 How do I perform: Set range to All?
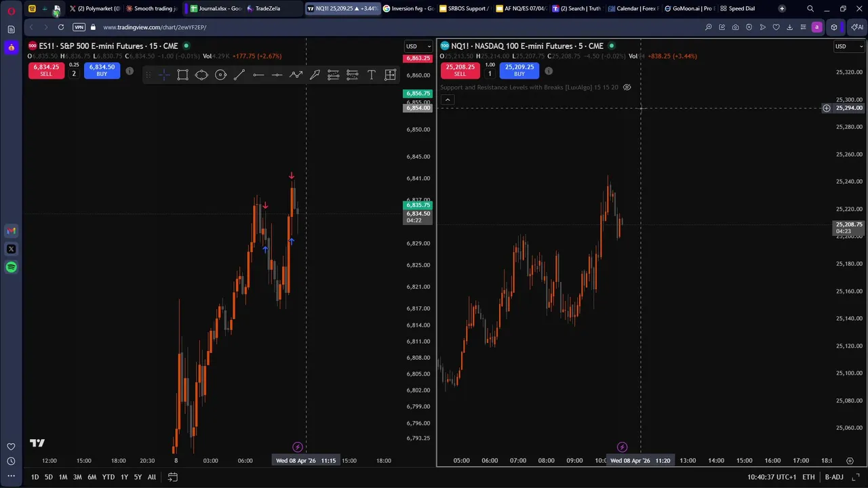(x=152, y=477)
